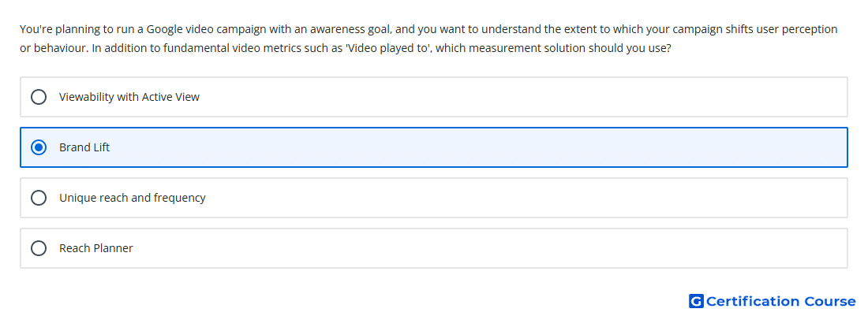Image resolution: width=868 pixels, height=316 pixels.
Task: Click the blue G logo icon
Action: pyautogui.click(x=696, y=301)
